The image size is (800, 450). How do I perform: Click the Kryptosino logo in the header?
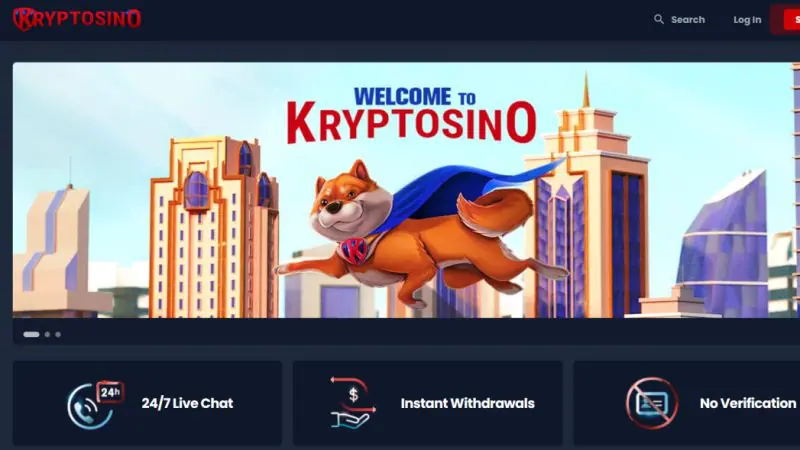pyautogui.click(x=77, y=19)
